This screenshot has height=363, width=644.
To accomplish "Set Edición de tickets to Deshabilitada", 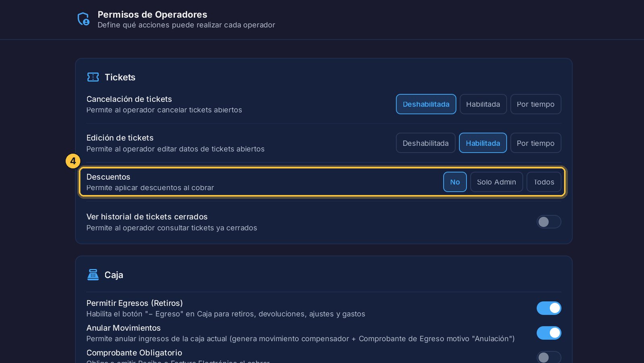I will click(x=425, y=143).
